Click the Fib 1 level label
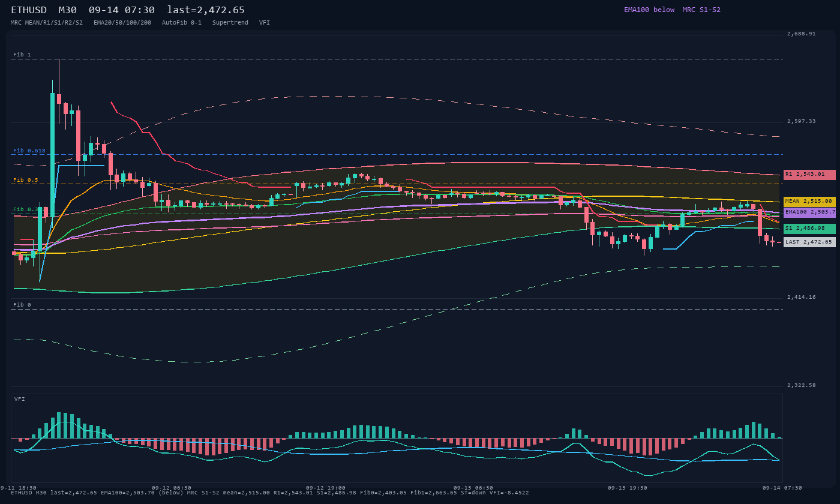840x504 pixels. coord(22,55)
